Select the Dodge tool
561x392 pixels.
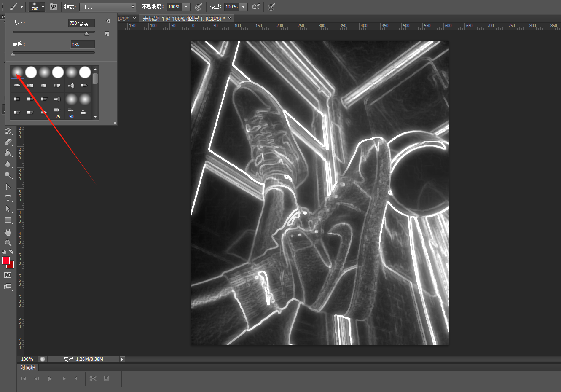click(8, 175)
